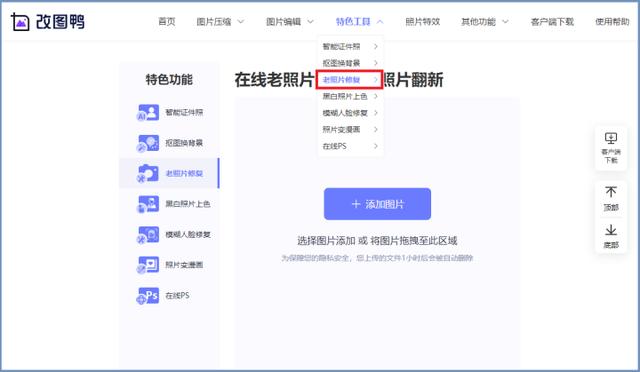Viewport: 640px width, 372px height.
Task: Choose 在线PS from the 特色工具 dropdown menu
Action: coord(350,146)
